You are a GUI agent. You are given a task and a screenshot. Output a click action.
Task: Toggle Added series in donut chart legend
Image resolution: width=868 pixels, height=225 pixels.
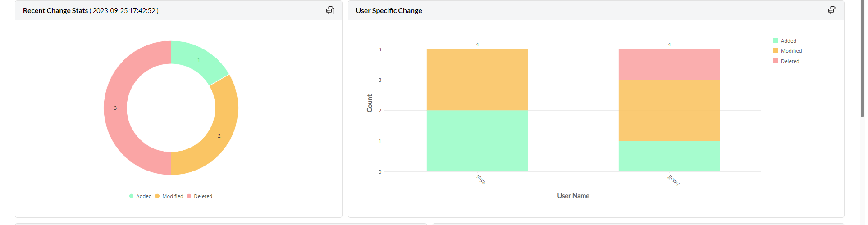click(x=141, y=196)
